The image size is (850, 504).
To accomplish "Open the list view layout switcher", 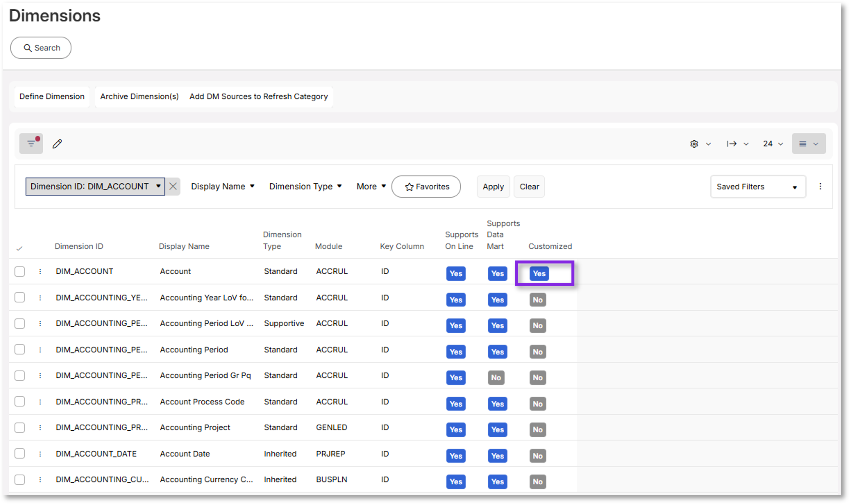I will pos(809,144).
